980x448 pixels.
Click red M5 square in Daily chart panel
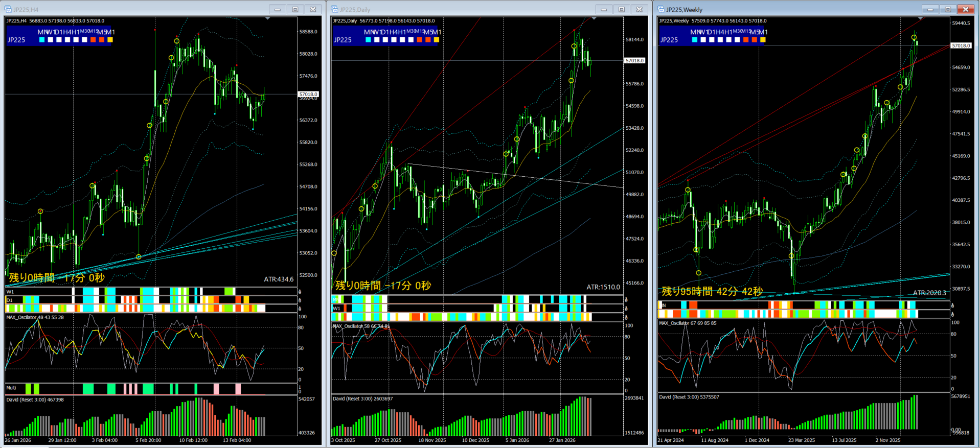[x=428, y=40]
